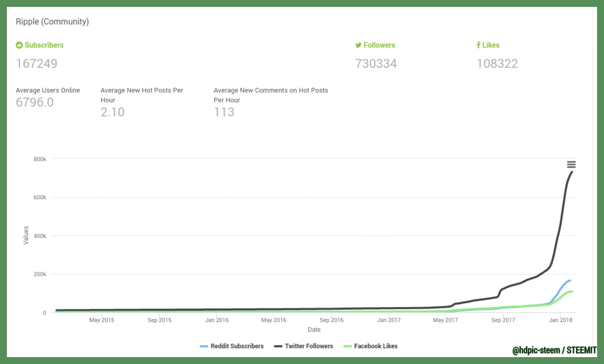
Task: Click the Twitter bird icon beside Followers
Action: point(358,45)
